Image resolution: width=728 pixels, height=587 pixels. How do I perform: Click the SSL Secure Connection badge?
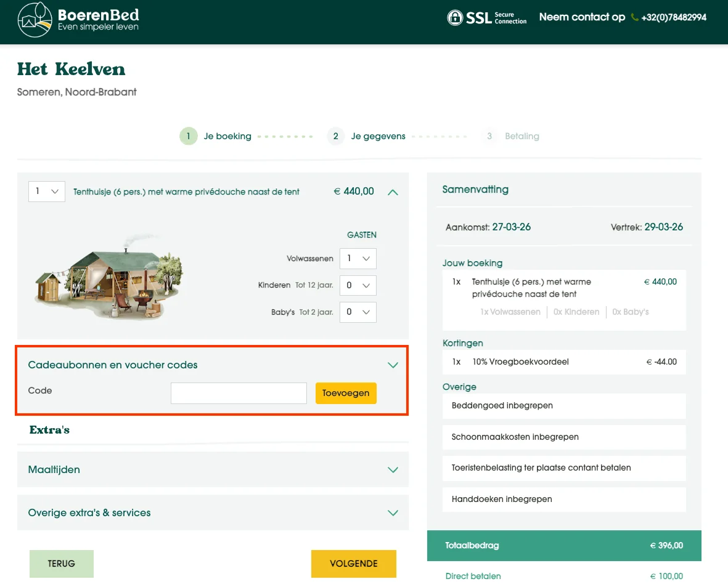point(486,18)
